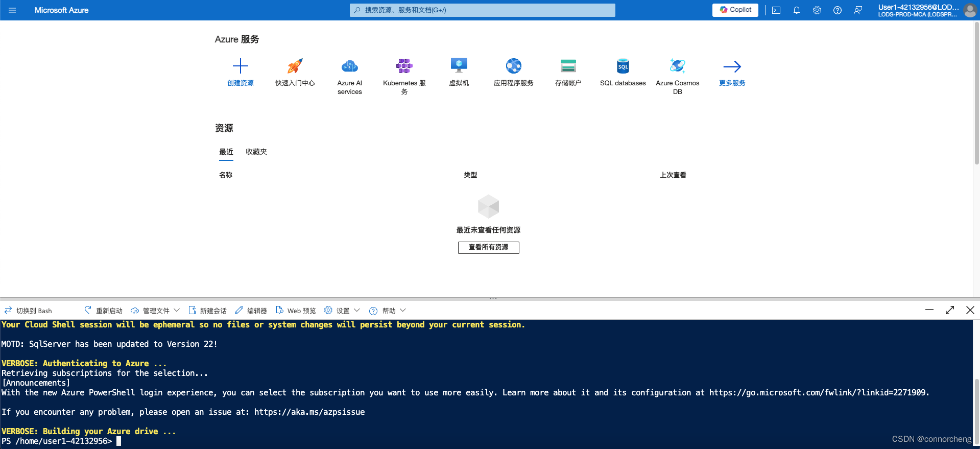Expand the Cloud Shell 设置 dropdown
The image size is (980, 449).
pyautogui.click(x=342, y=311)
